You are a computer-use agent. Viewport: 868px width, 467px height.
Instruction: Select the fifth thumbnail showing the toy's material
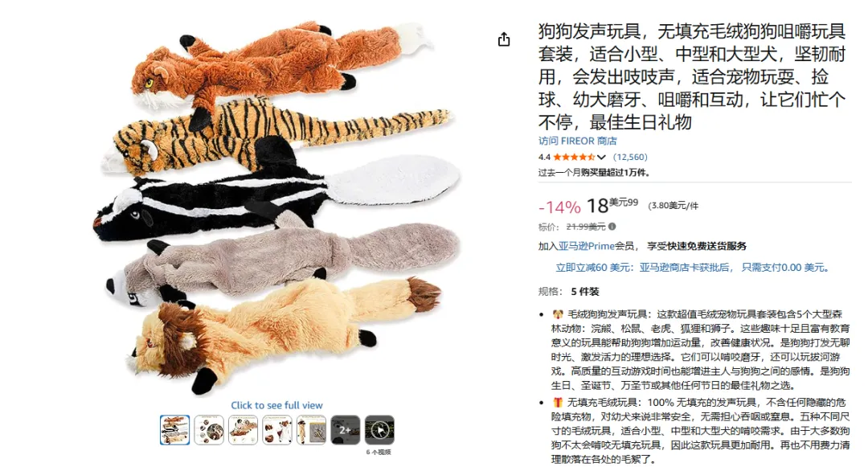312,430
